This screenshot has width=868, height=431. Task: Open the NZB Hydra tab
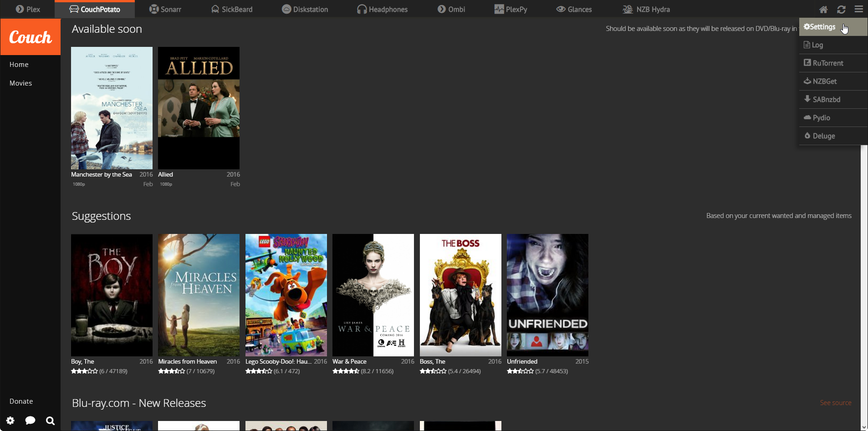coord(646,9)
